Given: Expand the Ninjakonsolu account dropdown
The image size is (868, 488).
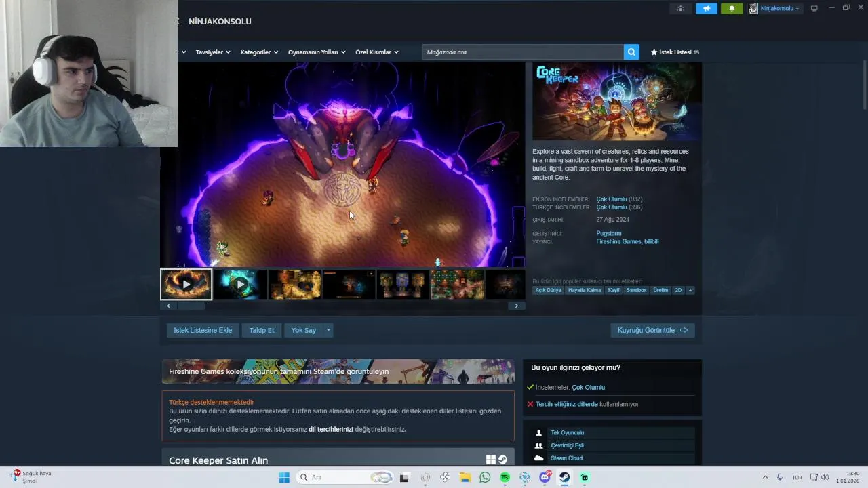Looking at the screenshot, I should 797,9.
